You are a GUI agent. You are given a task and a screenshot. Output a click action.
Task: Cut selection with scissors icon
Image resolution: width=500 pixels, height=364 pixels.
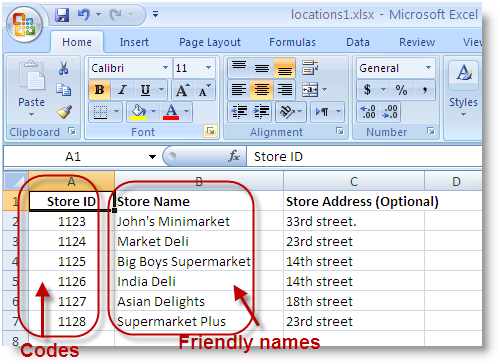coord(63,68)
